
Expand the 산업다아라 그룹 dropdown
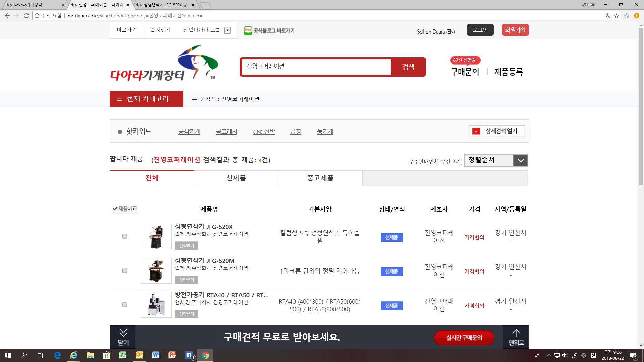point(227,31)
